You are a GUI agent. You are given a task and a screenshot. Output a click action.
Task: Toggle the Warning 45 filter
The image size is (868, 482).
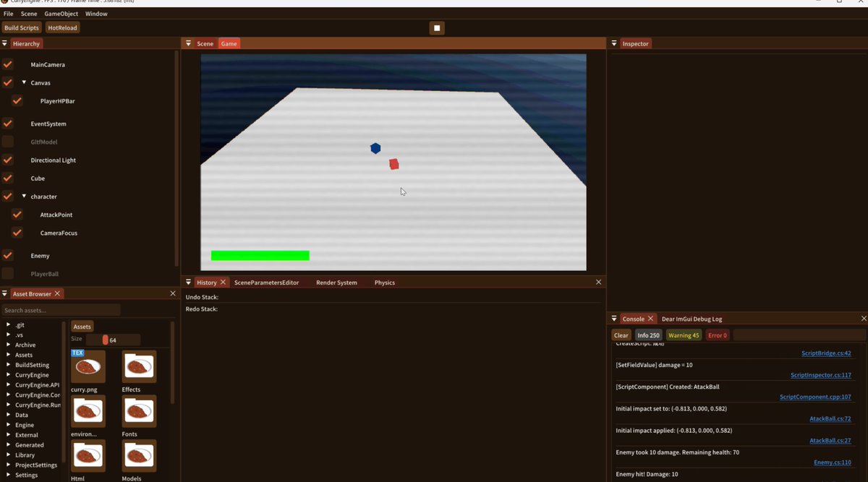(684, 335)
